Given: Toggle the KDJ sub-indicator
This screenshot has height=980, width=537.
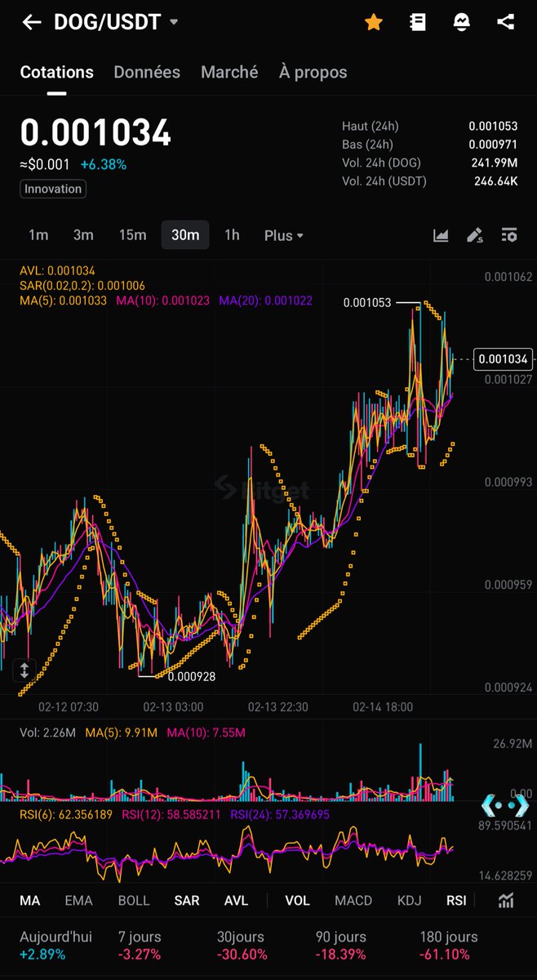Looking at the screenshot, I should (x=410, y=900).
